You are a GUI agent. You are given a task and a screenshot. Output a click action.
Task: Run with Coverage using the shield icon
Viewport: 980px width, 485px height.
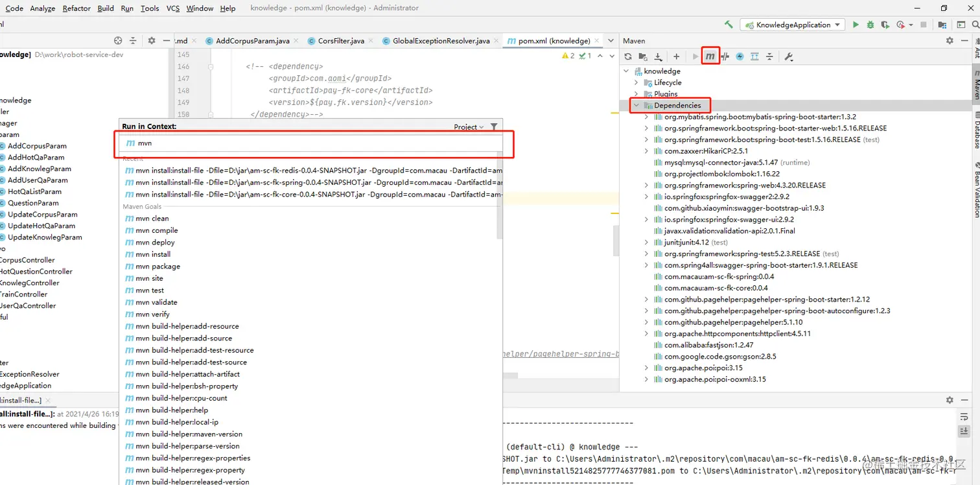pos(885,25)
